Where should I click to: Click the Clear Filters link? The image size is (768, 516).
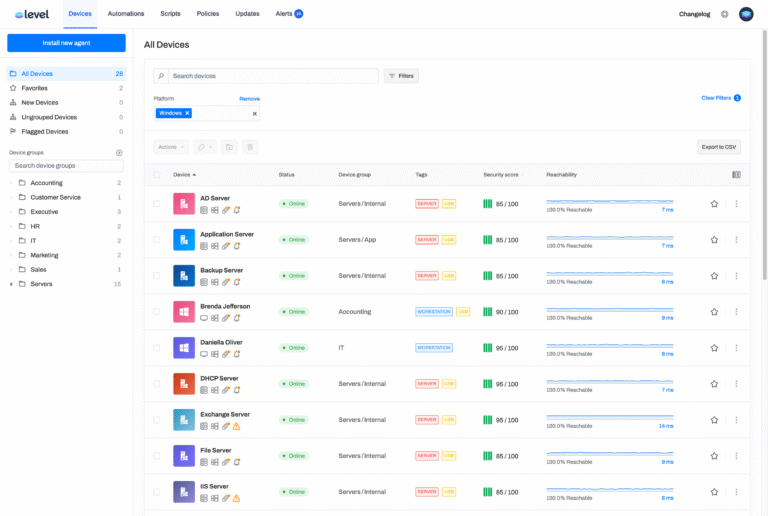(x=716, y=98)
